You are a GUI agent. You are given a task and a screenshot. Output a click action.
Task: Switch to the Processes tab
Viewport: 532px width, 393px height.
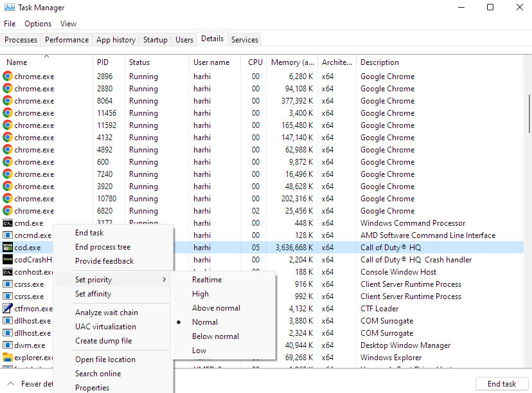[x=21, y=40]
